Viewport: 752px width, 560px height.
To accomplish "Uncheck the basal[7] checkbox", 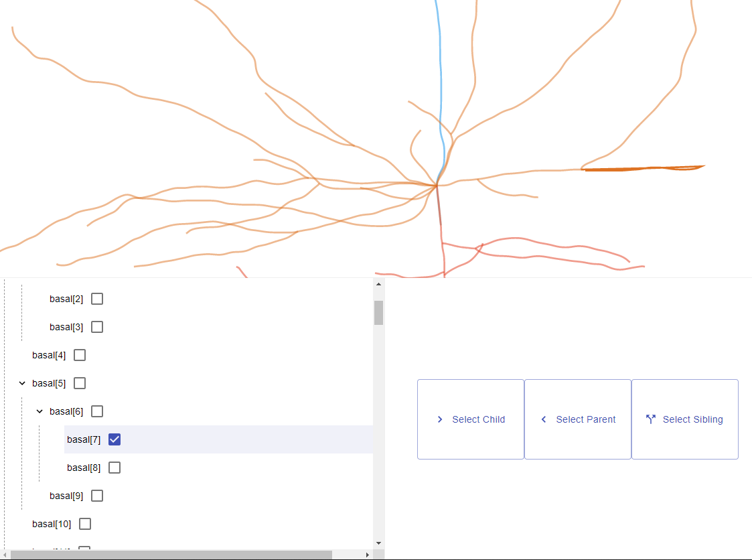I will click(x=114, y=439).
